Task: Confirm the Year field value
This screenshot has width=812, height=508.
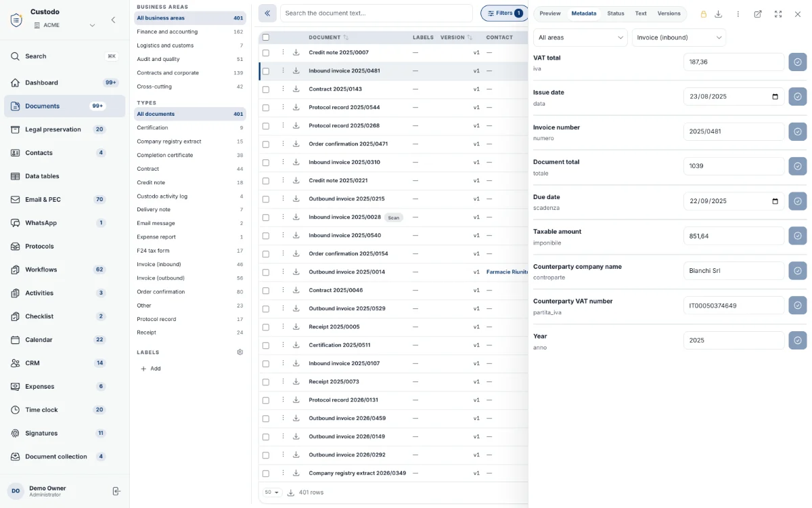Action: point(798,340)
